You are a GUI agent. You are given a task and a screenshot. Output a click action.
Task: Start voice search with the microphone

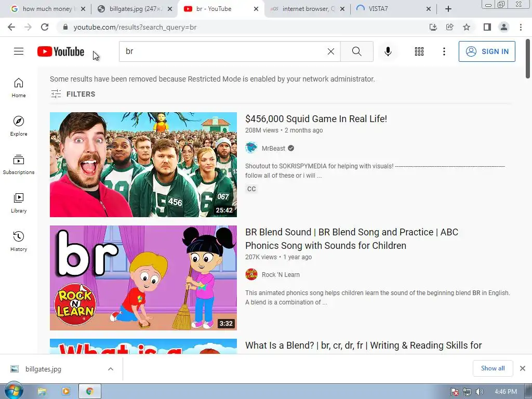388,51
